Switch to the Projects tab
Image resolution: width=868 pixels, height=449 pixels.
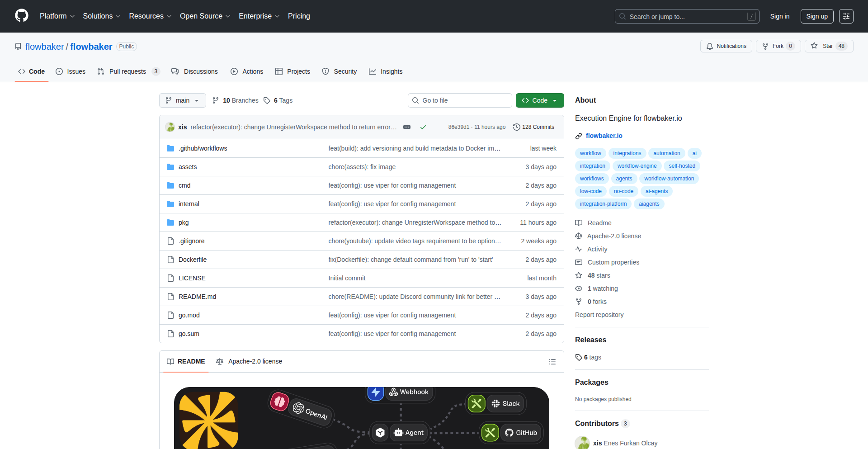coord(293,71)
